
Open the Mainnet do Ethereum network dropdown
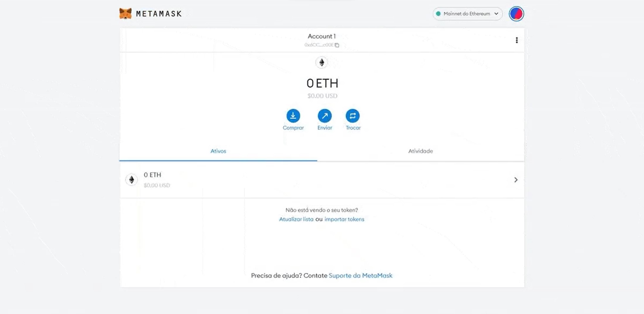[467, 14]
